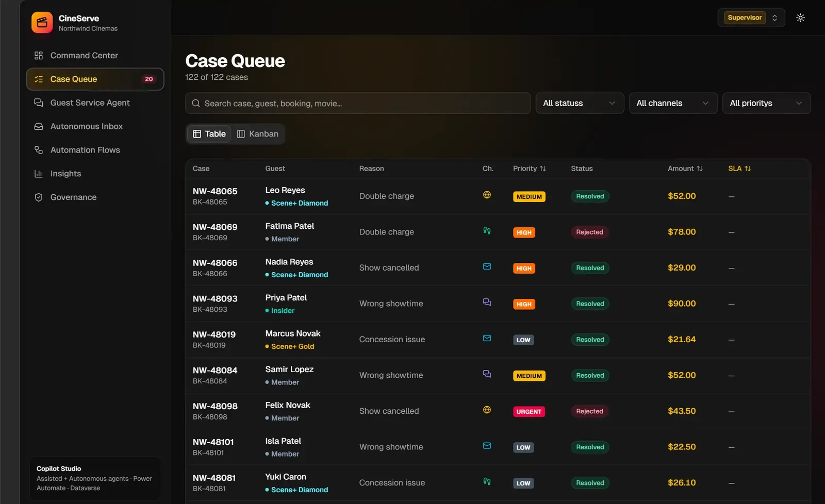Sort by SLA column arrows
The image size is (825, 504).
coord(748,169)
